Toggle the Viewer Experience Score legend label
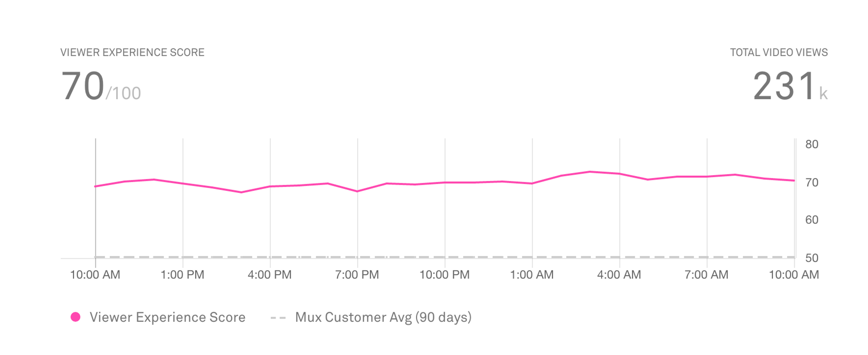 click(x=167, y=317)
